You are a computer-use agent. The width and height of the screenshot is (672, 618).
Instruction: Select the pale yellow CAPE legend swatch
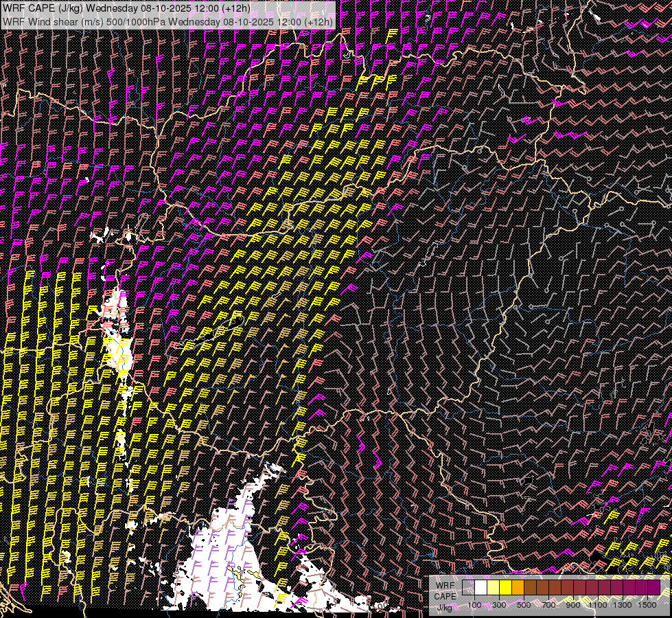[494, 588]
